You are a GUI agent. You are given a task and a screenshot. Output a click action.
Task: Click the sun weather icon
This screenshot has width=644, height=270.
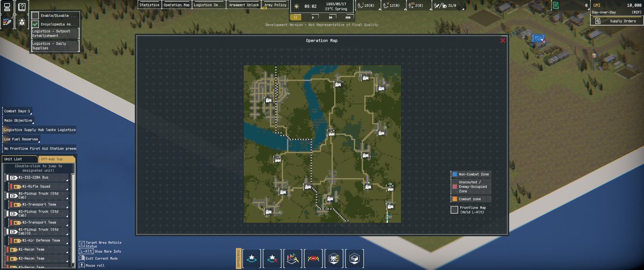click(296, 6)
